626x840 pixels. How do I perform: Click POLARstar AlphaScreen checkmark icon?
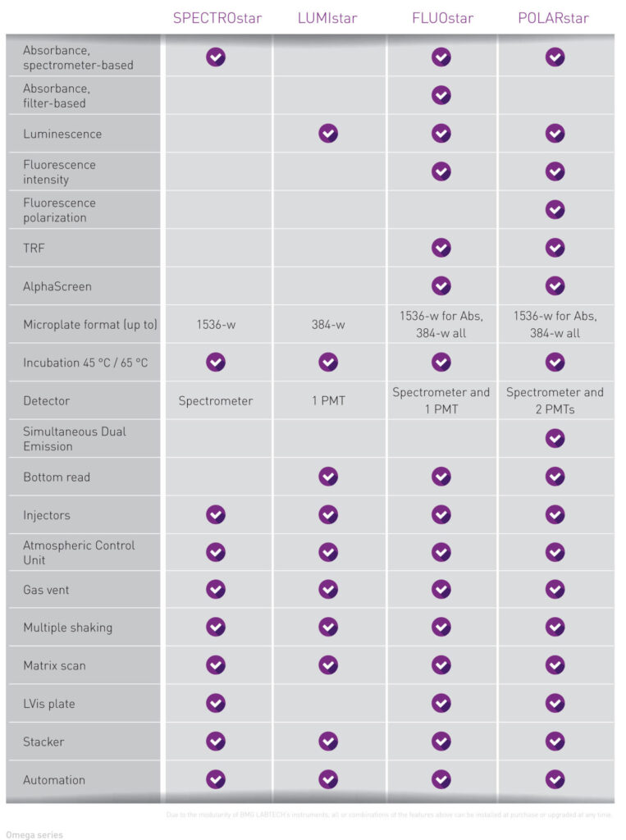coord(555,285)
